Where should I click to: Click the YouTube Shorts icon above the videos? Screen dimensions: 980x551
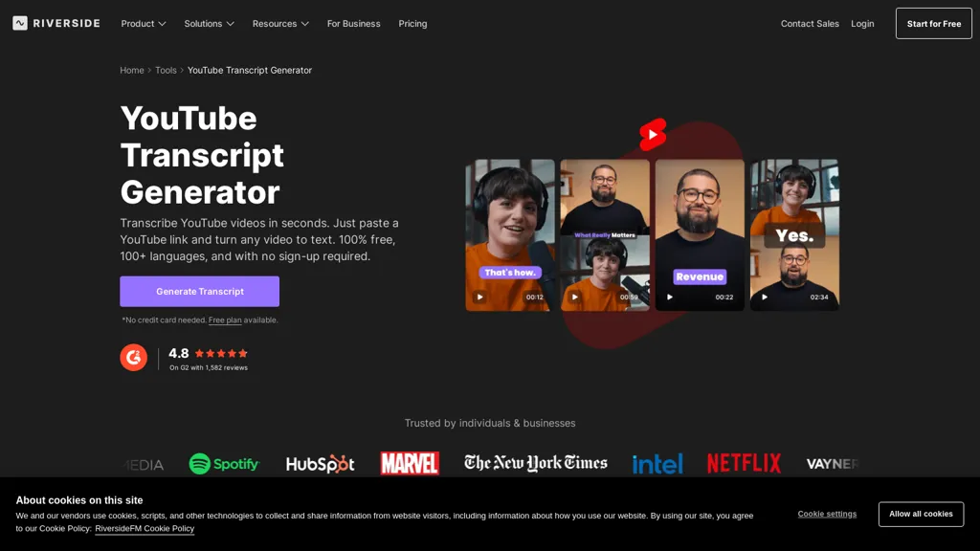click(654, 134)
